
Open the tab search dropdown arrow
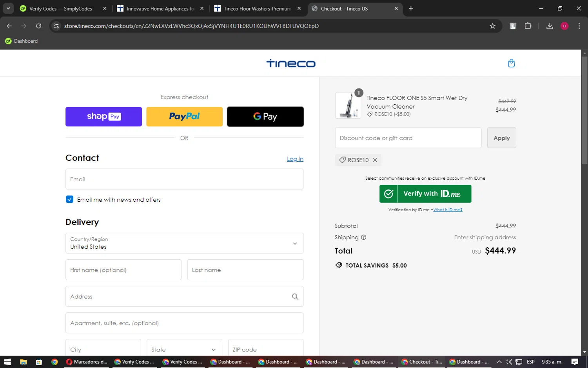point(8,9)
